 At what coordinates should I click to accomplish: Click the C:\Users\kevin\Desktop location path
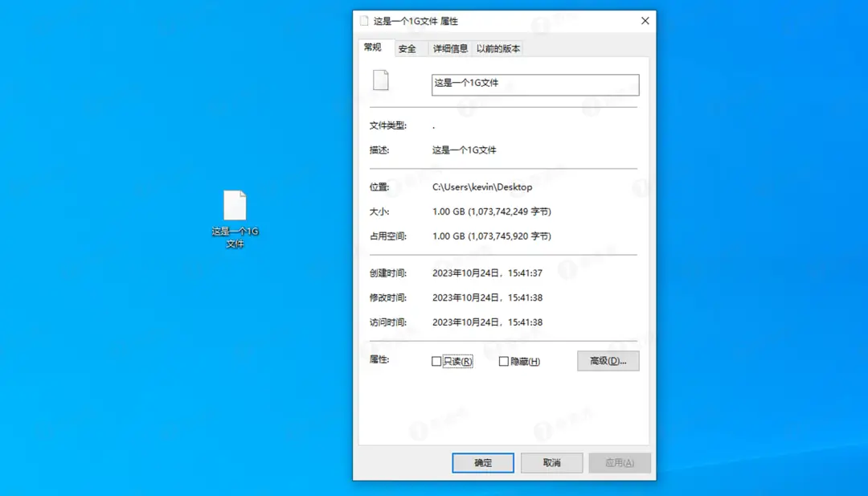pyautogui.click(x=482, y=187)
